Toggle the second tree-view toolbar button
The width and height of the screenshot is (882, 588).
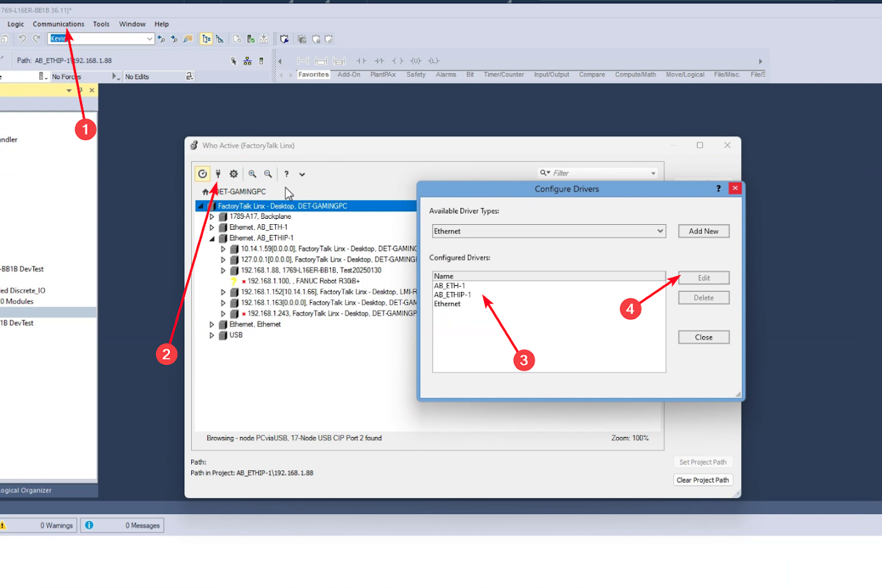pyautogui.click(x=220, y=39)
